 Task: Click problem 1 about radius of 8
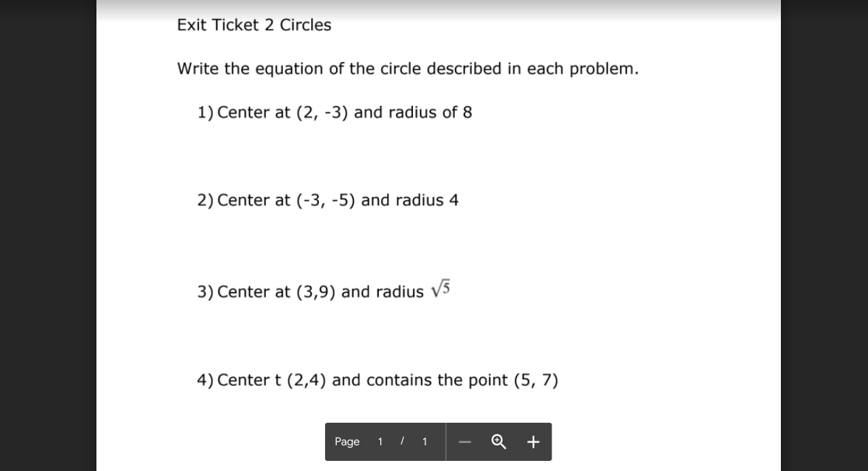pyautogui.click(x=334, y=112)
